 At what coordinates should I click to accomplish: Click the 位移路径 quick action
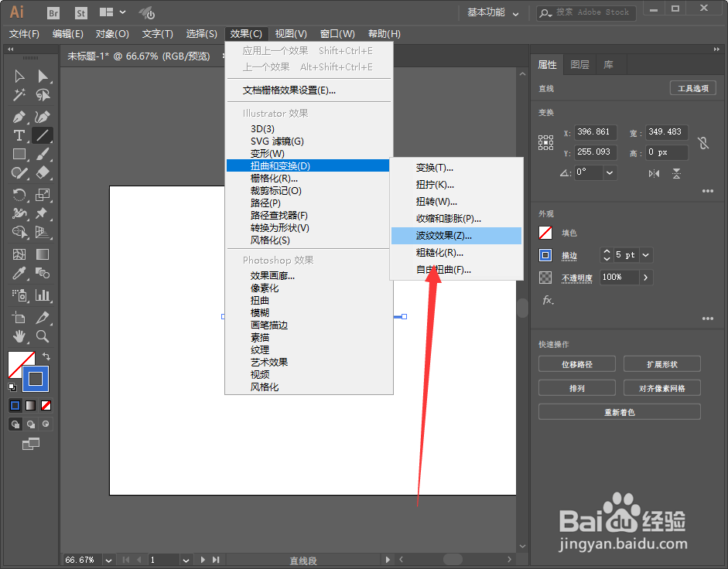tap(577, 364)
